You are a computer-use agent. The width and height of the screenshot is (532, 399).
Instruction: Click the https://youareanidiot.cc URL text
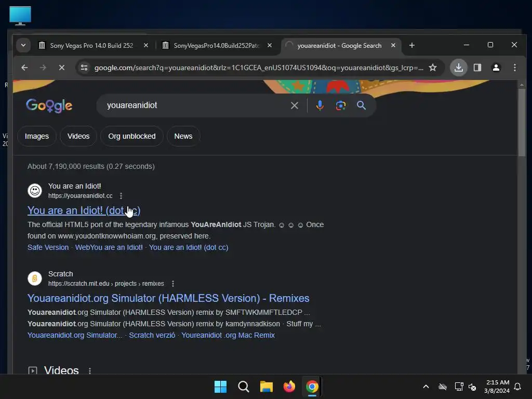point(81,196)
